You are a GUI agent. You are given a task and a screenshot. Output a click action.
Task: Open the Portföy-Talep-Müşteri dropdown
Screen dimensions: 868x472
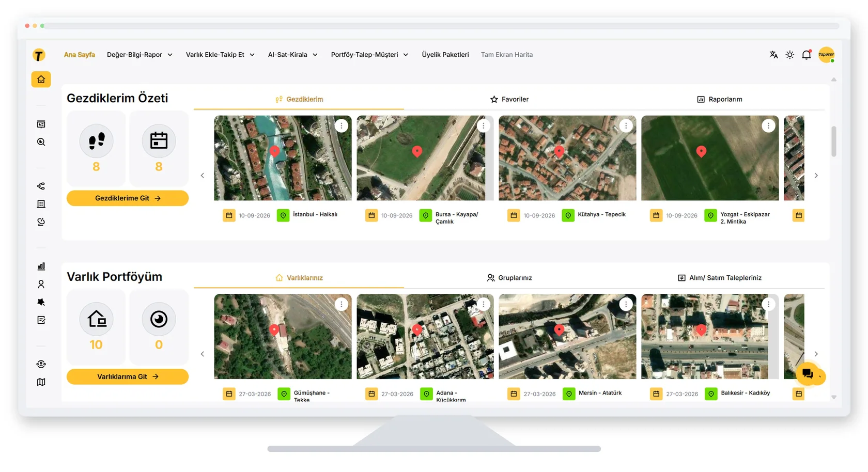tap(369, 55)
